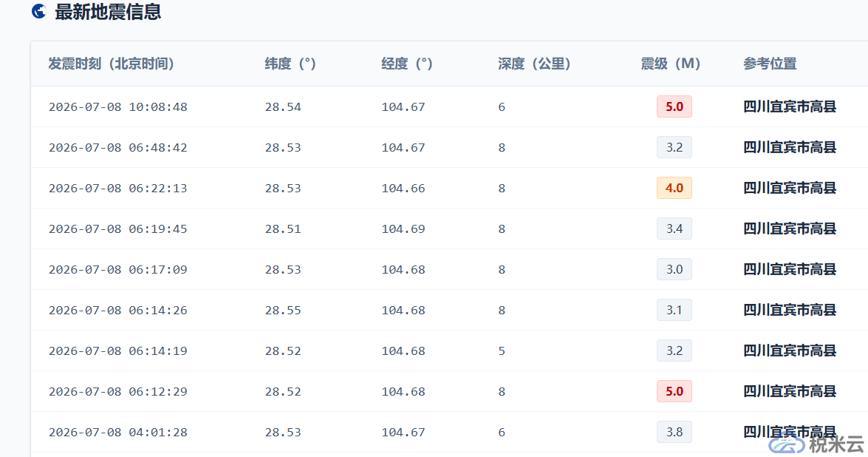Select the time 2026-07-08 06:19:45
Viewport: 868px width, 457px height.
118,228
